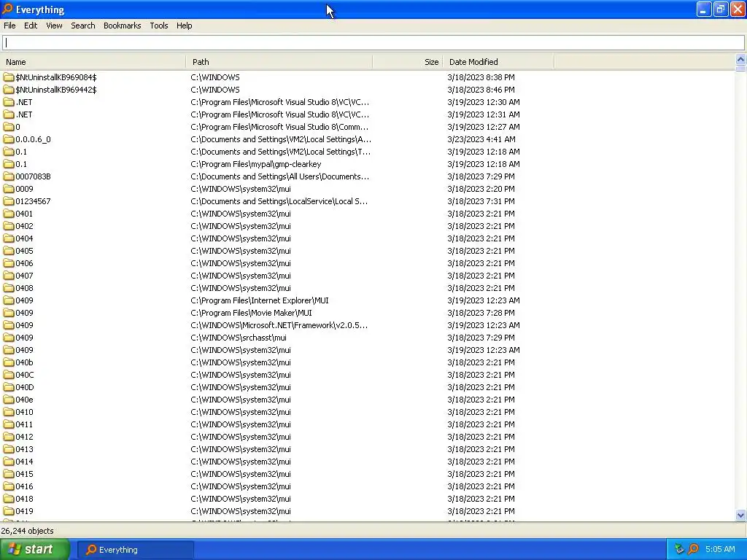Click folder icon of 0007083B

[x=9, y=176]
